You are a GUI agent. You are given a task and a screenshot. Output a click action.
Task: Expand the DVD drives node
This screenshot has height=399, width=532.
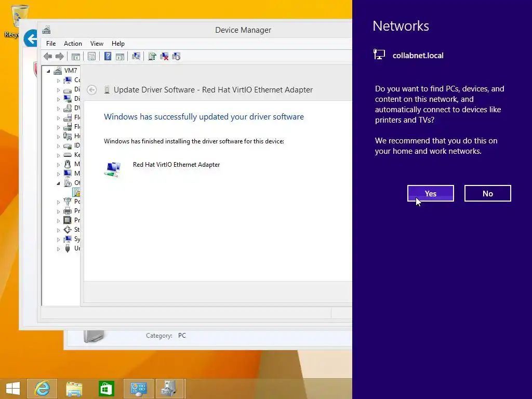pyautogui.click(x=58, y=109)
